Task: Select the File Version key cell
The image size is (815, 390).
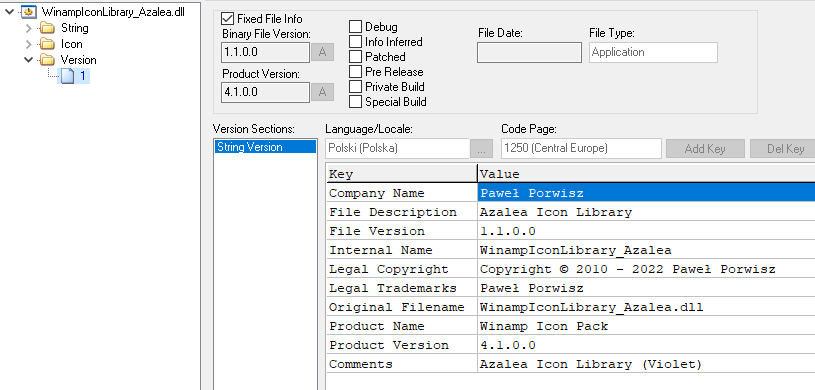Action: (x=402, y=231)
